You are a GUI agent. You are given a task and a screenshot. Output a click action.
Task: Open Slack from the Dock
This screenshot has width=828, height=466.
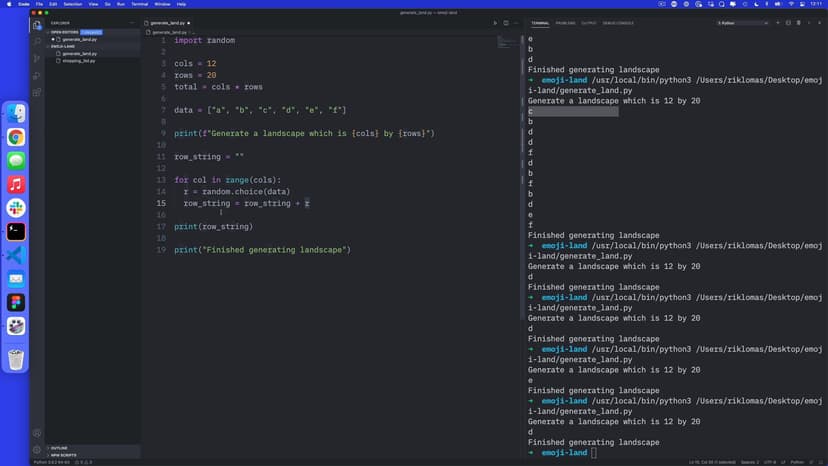tap(16, 208)
